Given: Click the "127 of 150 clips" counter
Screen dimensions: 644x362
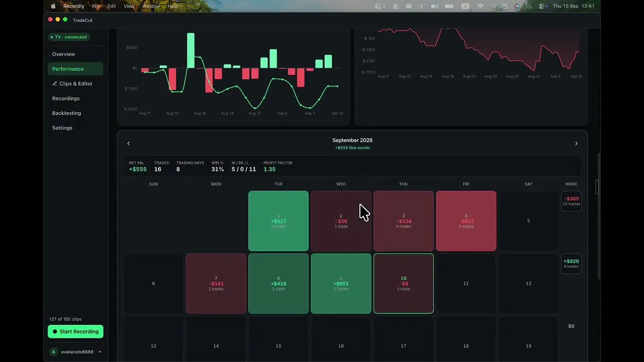Looking at the screenshot, I should coord(65,319).
